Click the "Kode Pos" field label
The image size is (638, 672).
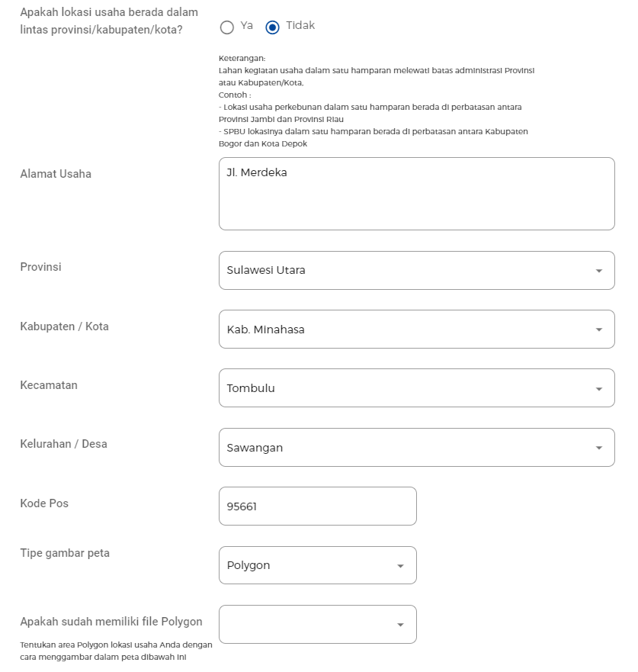[x=44, y=503]
